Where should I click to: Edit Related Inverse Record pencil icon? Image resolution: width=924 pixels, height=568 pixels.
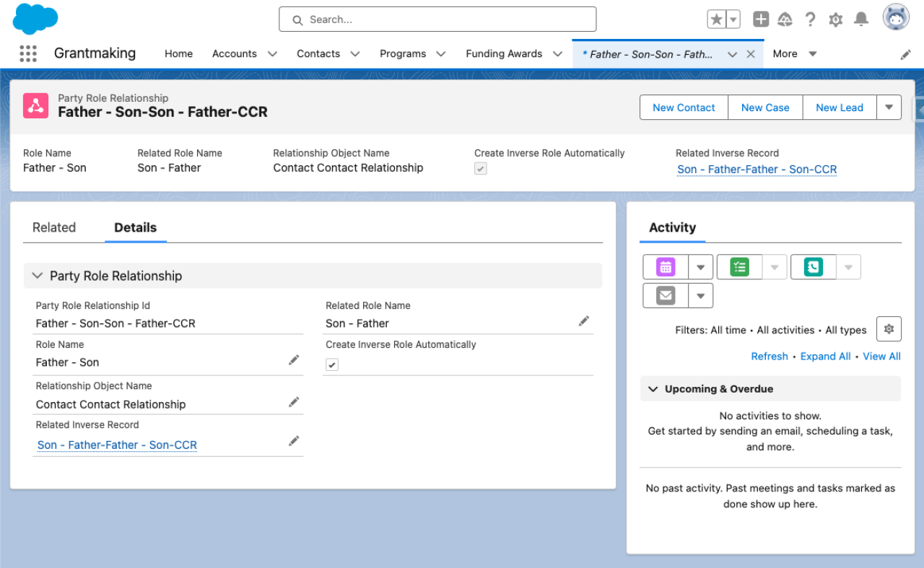[294, 441]
